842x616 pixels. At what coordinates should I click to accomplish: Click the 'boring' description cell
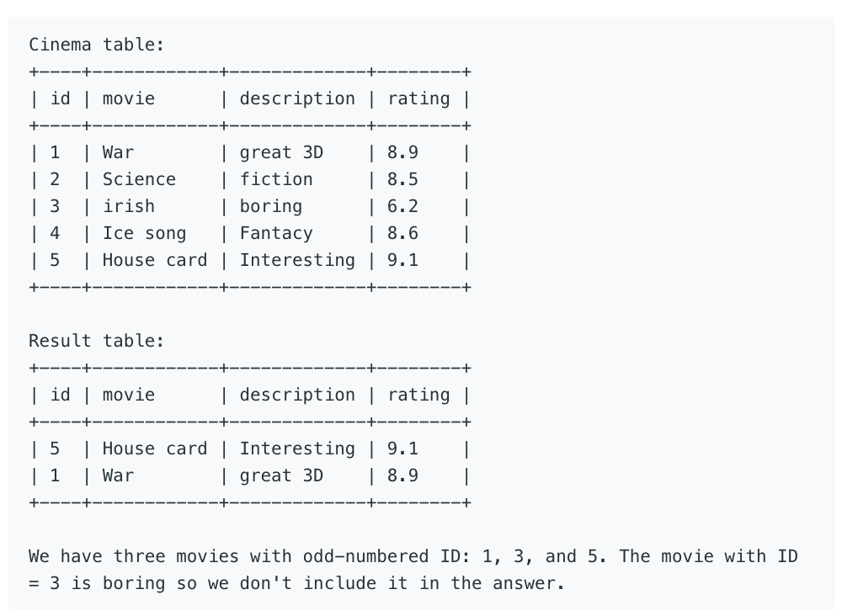(x=271, y=206)
